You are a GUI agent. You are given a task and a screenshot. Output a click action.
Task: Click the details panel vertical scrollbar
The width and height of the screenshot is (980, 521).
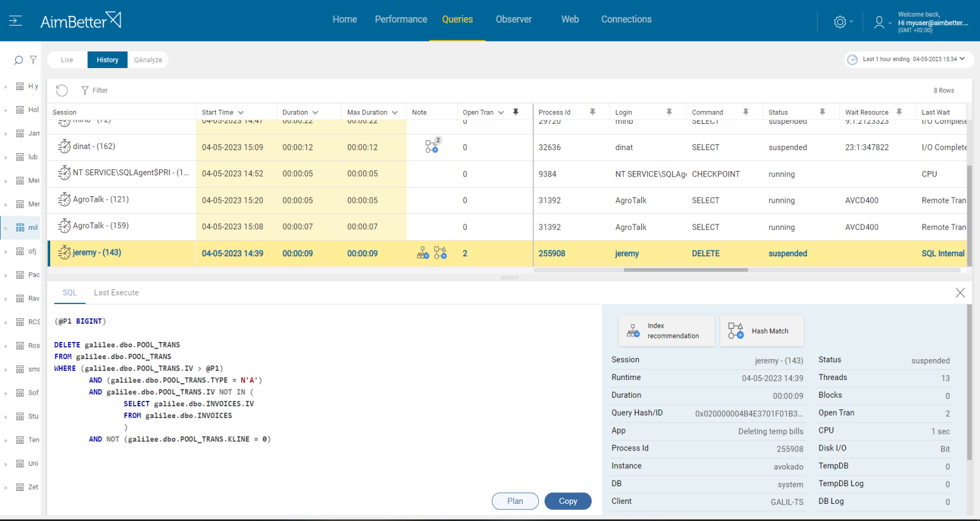tap(970, 382)
